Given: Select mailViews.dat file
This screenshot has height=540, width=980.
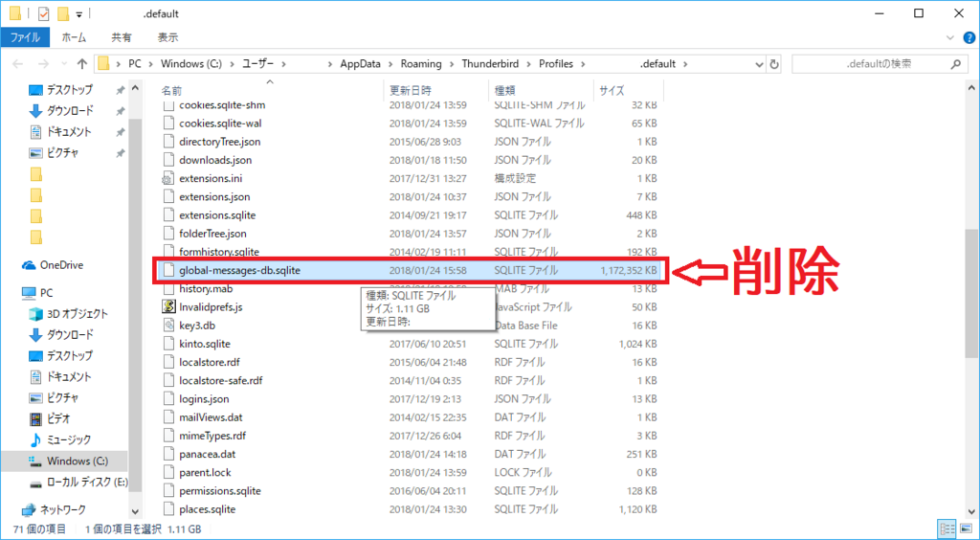Looking at the screenshot, I should click(211, 416).
